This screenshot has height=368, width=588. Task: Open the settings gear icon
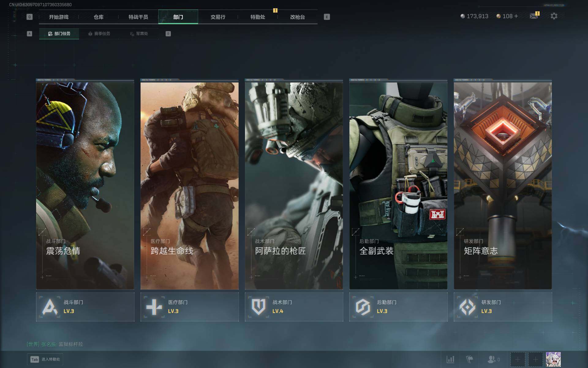coord(554,16)
